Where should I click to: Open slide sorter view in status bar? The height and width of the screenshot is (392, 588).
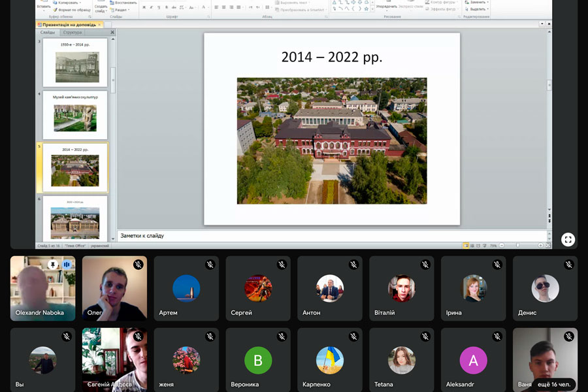tap(473, 246)
